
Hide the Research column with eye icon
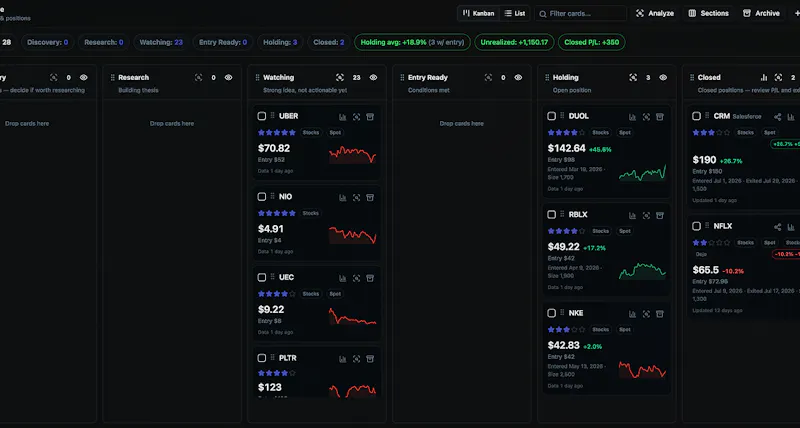[x=229, y=78]
